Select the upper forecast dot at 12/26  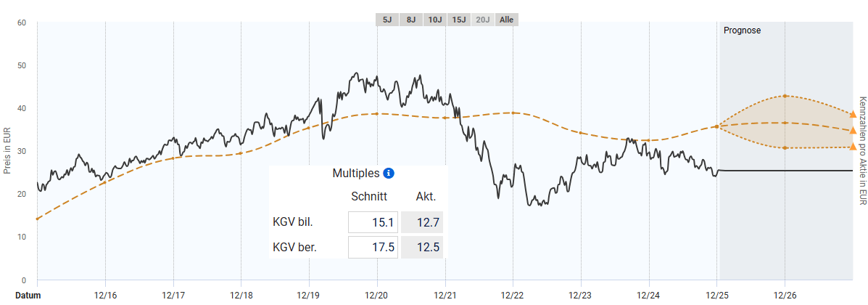(x=785, y=96)
